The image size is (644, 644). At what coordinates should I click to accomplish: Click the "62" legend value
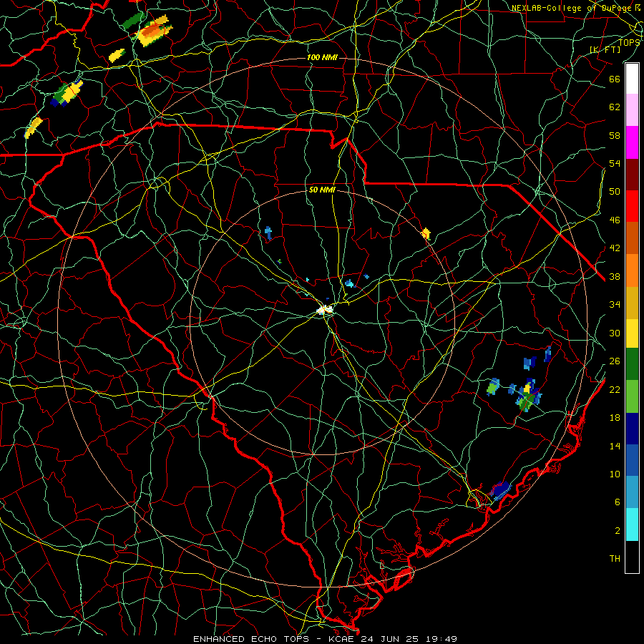click(615, 107)
